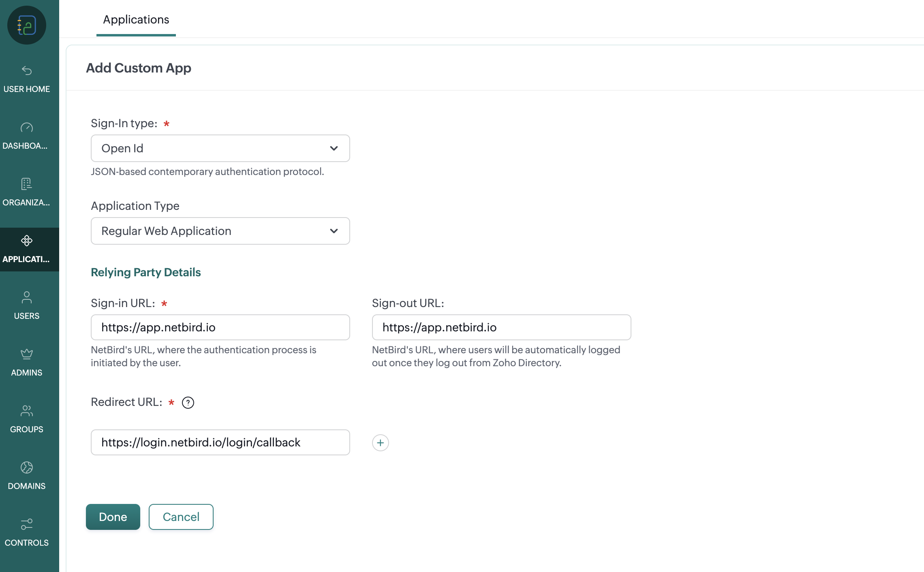Open the Groups sidebar section
This screenshot has width=924, height=572.
coord(27,420)
